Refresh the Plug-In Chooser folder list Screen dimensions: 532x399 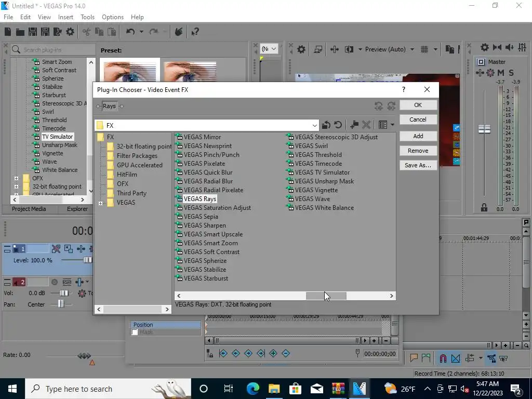[x=338, y=125]
